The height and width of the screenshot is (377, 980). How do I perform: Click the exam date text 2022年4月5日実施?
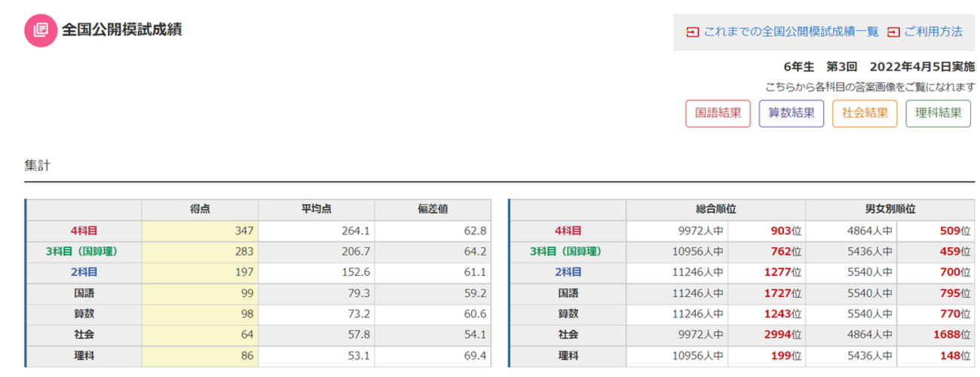pyautogui.click(x=922, y=67)
